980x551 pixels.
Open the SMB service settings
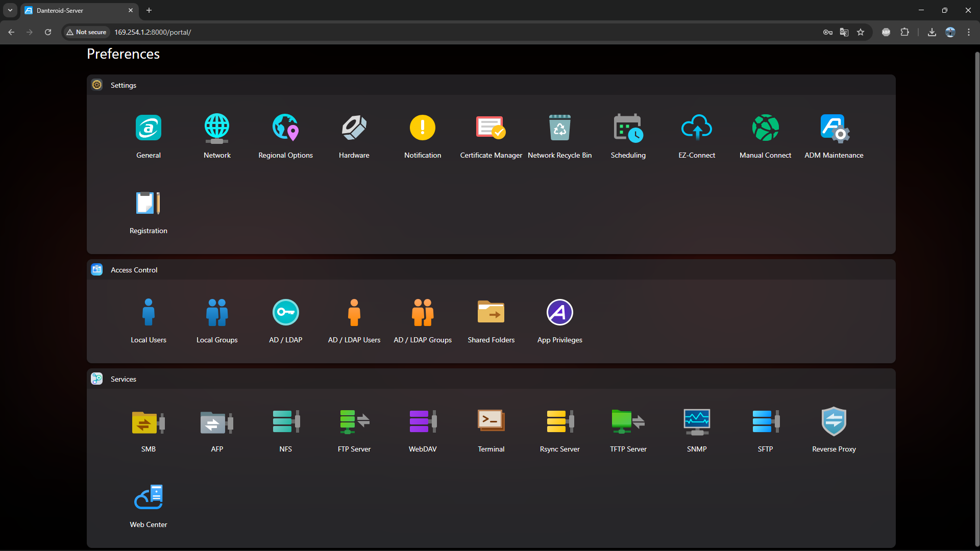(x=148, y=422)
